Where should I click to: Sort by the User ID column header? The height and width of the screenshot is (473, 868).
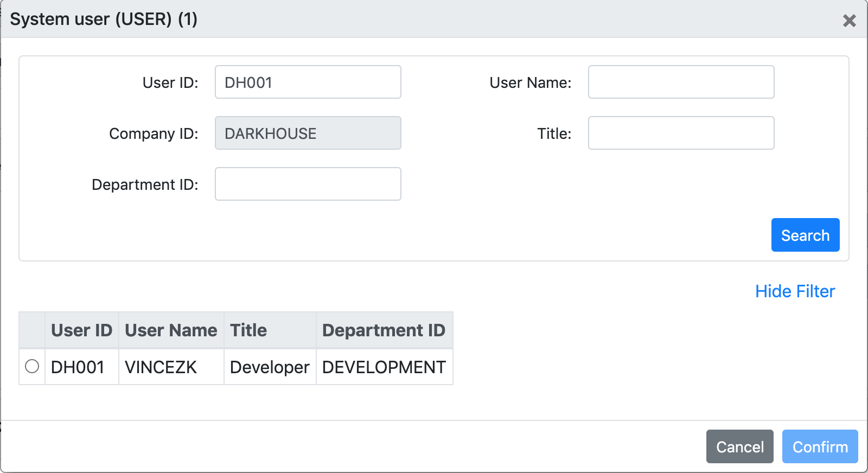tap(81, 330)
